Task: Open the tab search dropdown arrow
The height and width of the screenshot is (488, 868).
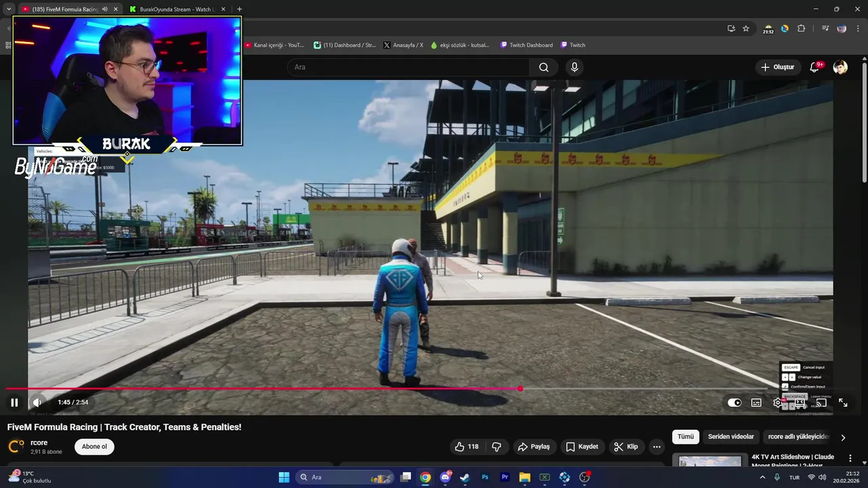Action: click(x=8, y=9)
